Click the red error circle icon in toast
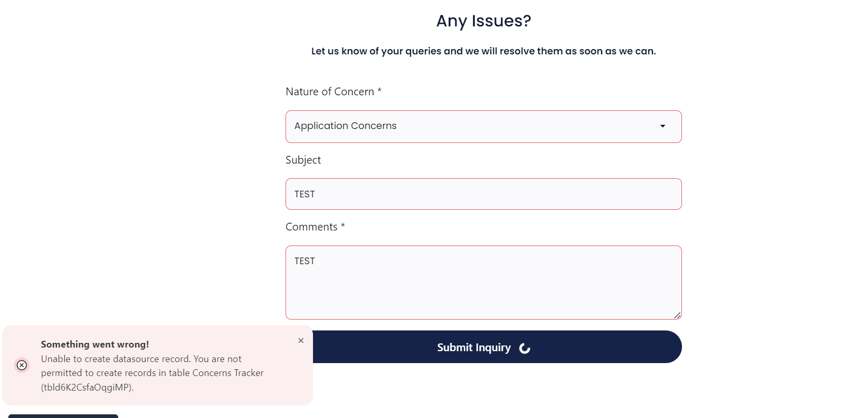 coord(22,365)
